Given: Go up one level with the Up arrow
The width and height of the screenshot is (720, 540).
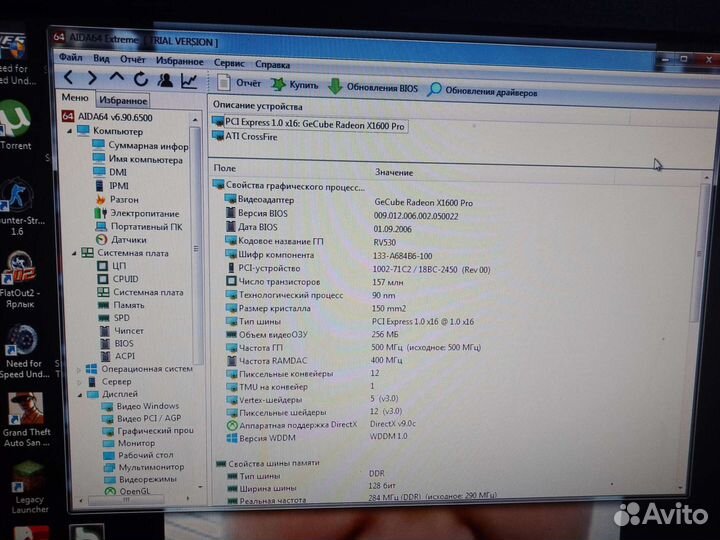Looking at the screenshot, I should (x=117, y=77).
